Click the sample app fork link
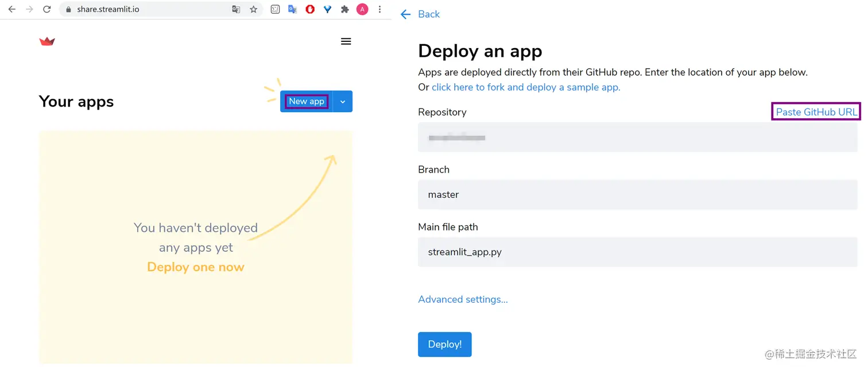 (526, 87)
